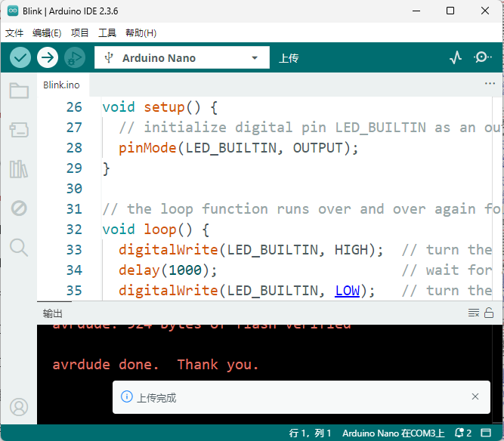Open the 编辑(E) menu

click(47, 32)
